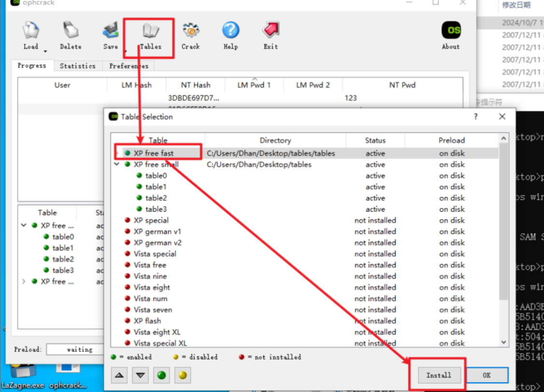
Task: Open the ophcrack desktop shortcut icon
Action: coord(68,377)
